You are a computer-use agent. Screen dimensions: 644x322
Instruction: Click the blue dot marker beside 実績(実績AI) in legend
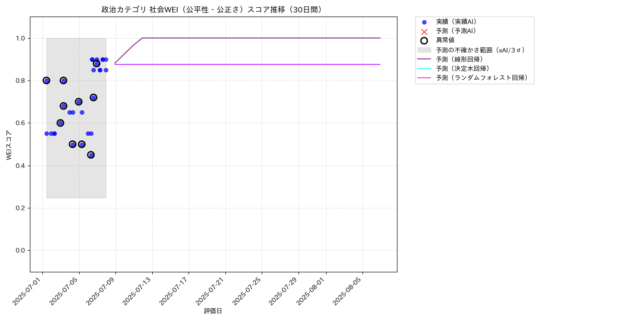424,22
